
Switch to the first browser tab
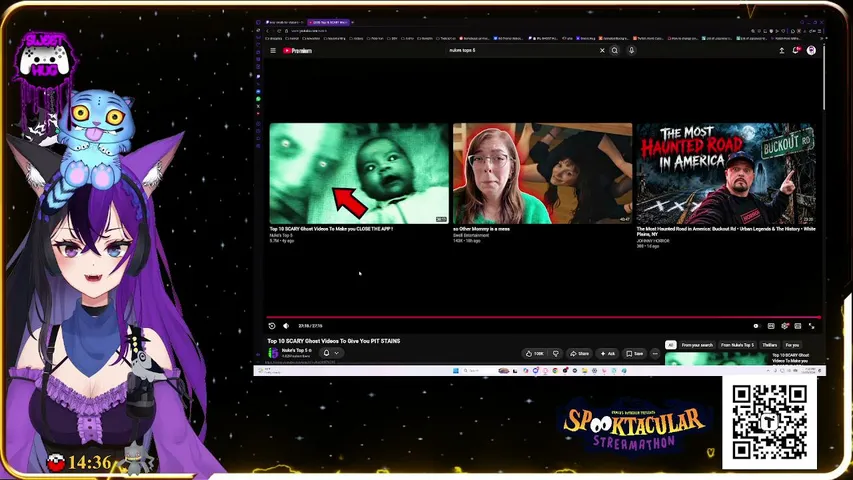(x=285, y=22)
